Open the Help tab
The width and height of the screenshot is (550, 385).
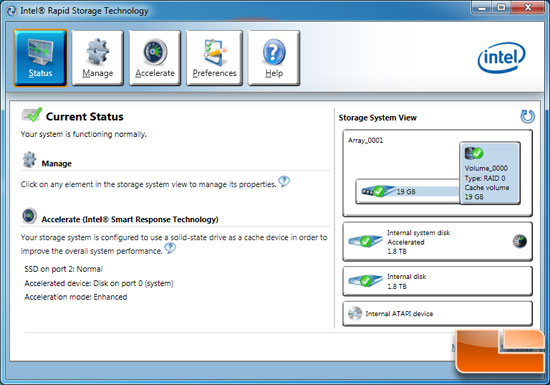[274, 58]
